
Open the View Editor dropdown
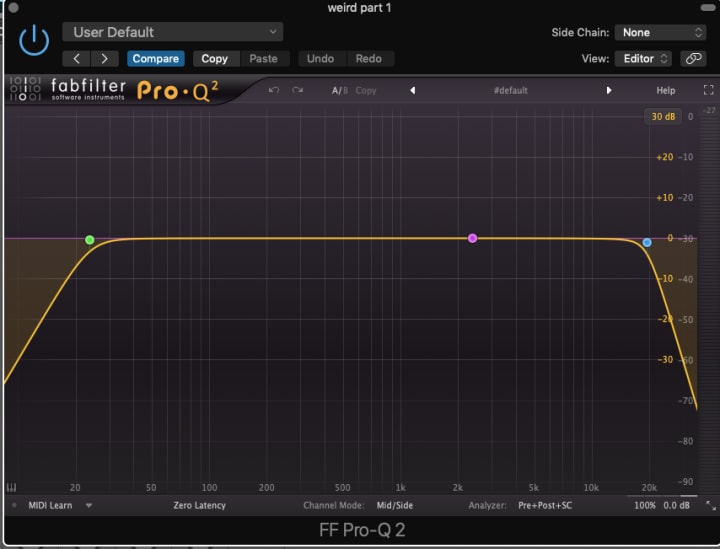pos(643,59)
